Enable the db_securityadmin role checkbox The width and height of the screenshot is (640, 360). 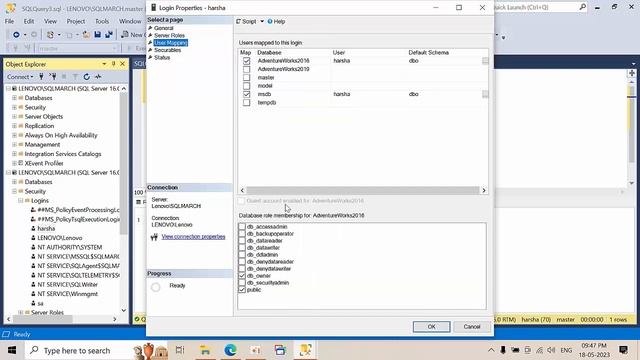pyautogui.click(x=242, y=283)
